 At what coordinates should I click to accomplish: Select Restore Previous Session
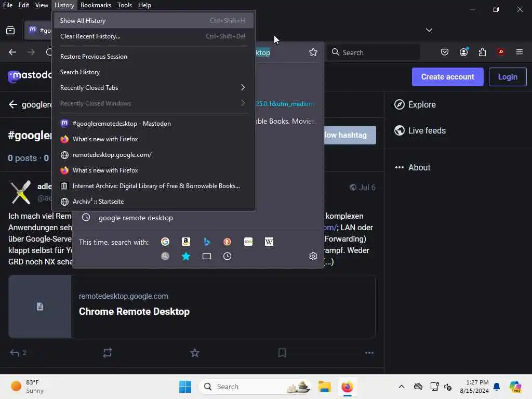(153, 57)
